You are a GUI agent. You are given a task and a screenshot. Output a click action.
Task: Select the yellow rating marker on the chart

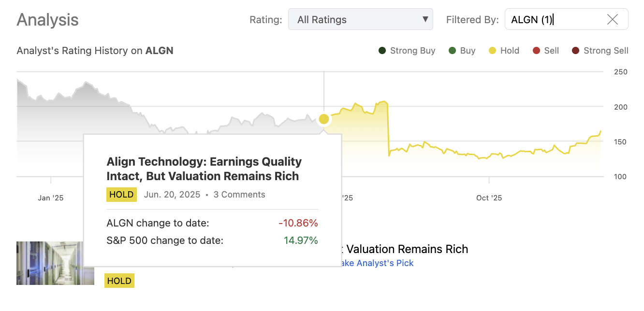[323, 119]
